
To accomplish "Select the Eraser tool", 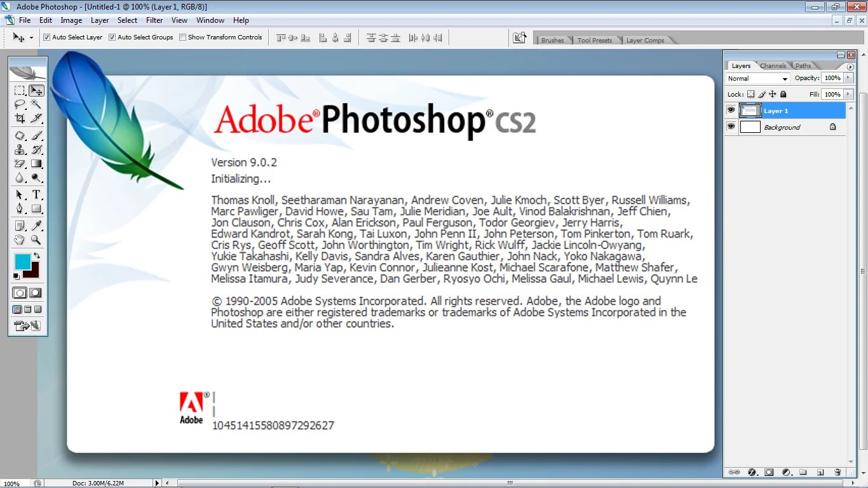I will click(20, 164).
